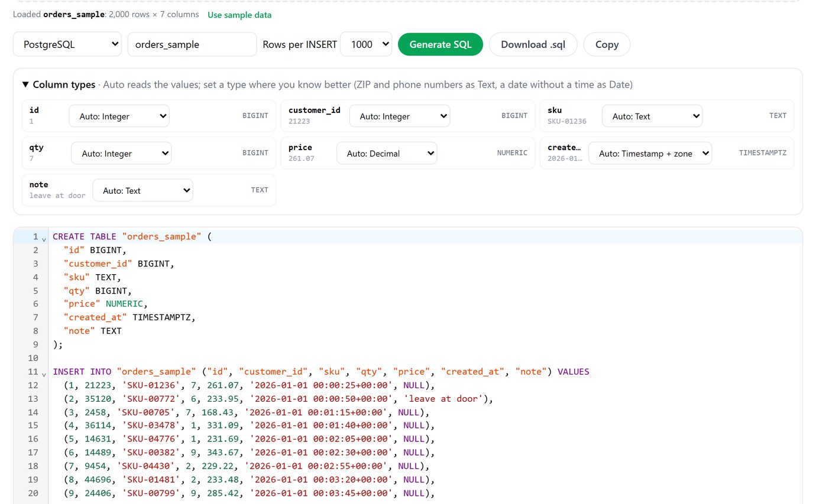Click line number 16 in the gutter
This screenshot has height=504, width=816.
(x=33, y=439)
